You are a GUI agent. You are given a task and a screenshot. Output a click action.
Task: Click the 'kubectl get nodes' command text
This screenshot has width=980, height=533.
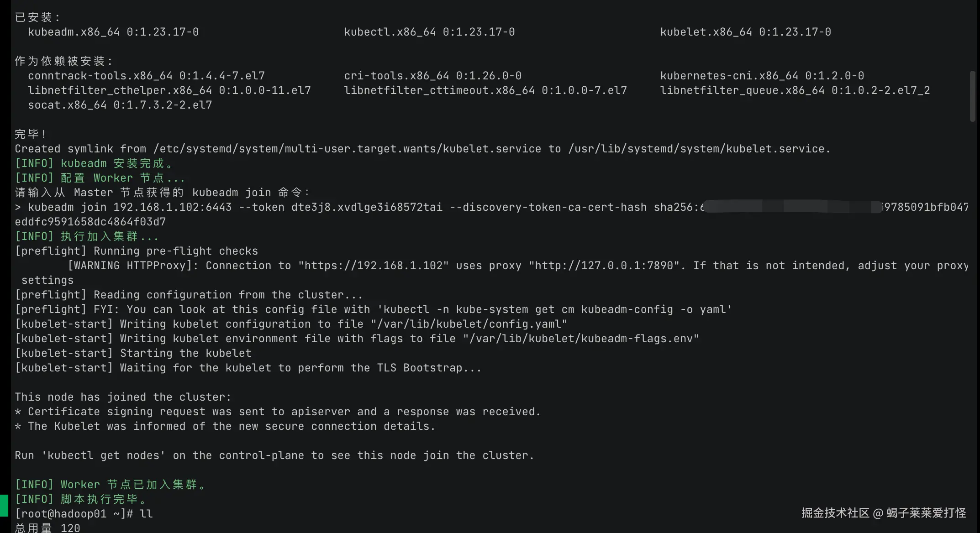click(x=103, y=455)
